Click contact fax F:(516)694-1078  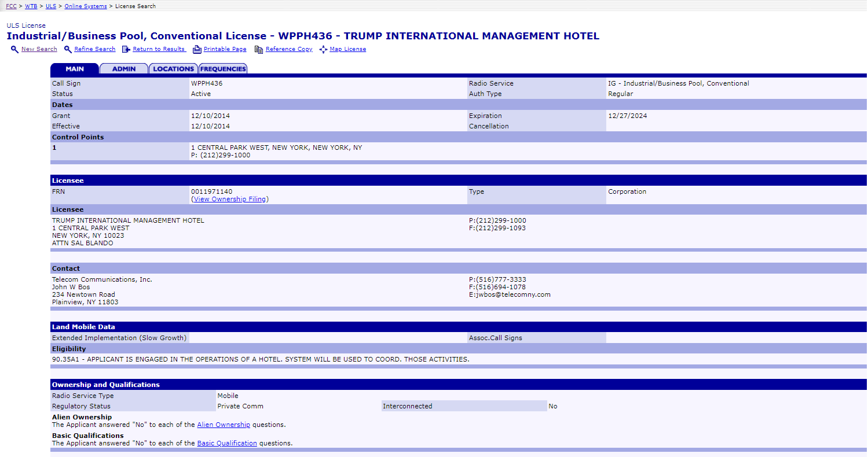tap(497, 287)
